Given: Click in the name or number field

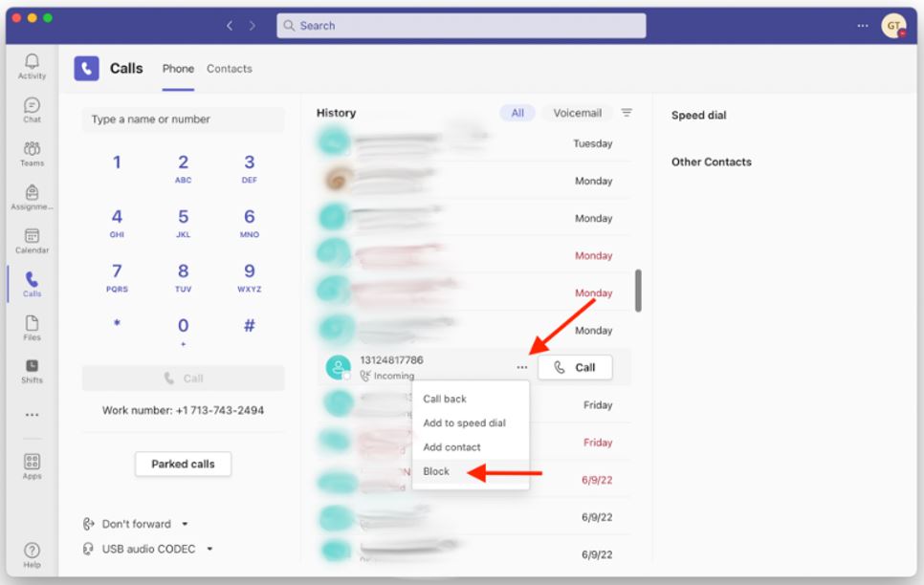Looking at the screenshot, I should pyautogui.click(x=183, y=119).
